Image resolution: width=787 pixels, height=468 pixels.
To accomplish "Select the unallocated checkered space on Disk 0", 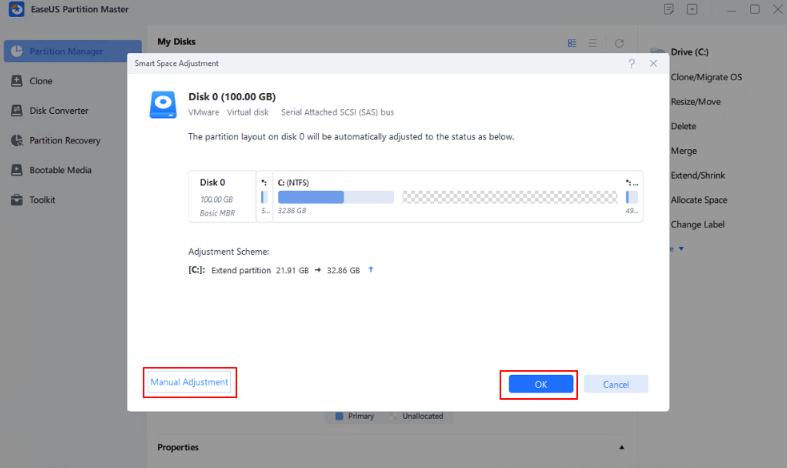I will pos(509,197).
